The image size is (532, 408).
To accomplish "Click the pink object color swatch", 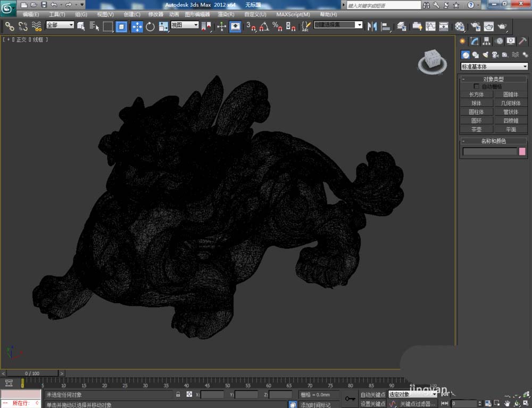I will 522,152.
